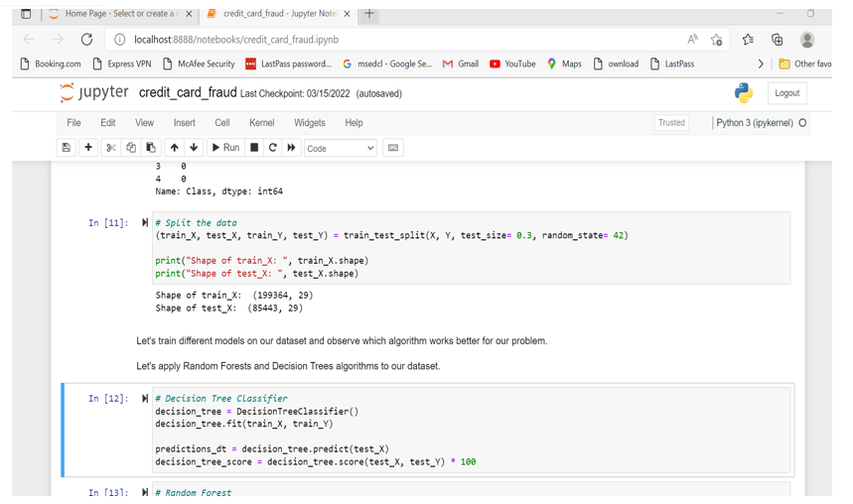The image size is (853, 504).
Task: Copy selected cells using the toolbar icon
Action: tap(131, 148)
